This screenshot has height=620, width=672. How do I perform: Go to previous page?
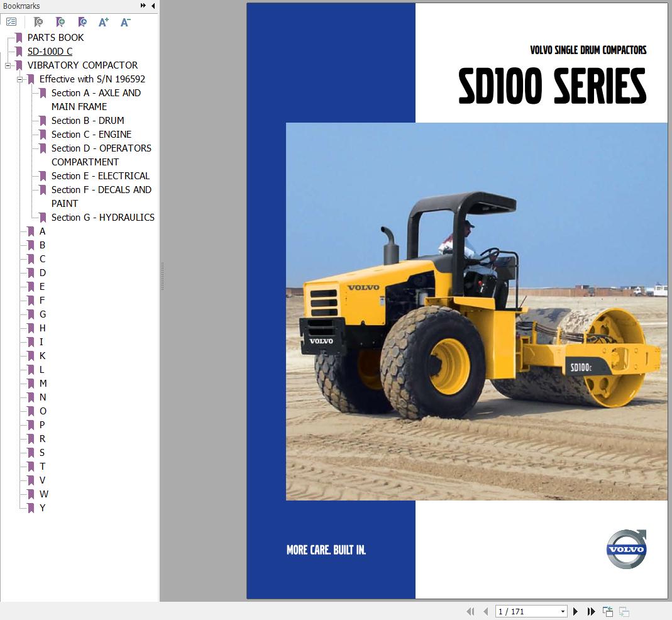(x=485, y=611)
